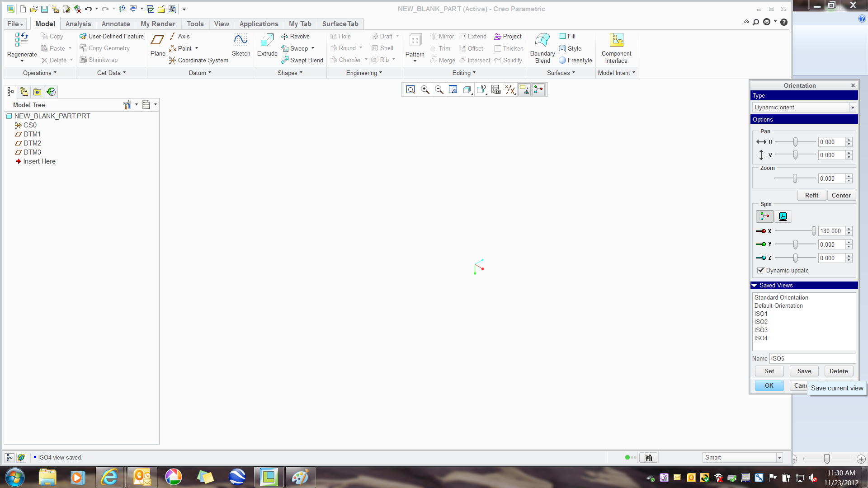The width and height of the screenshot is (868, 488).
Task: Click the Regenerate tool icon
Action: point(22,39)
